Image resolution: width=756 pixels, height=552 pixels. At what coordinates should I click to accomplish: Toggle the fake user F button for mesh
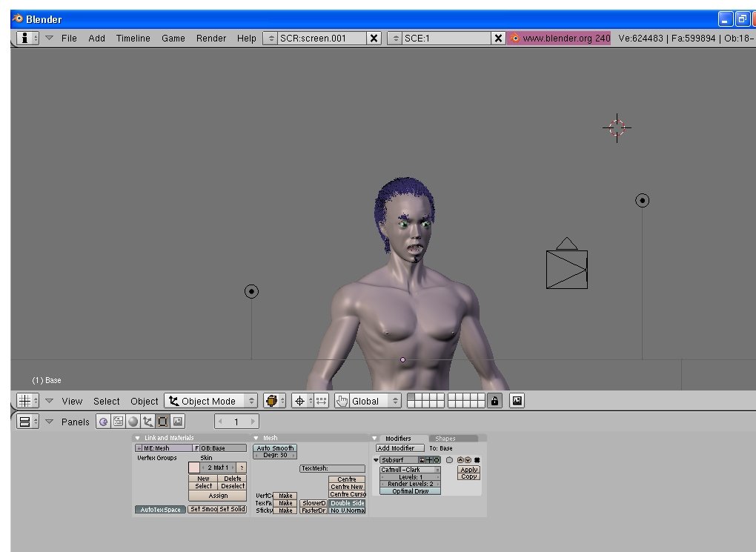(196, 448)
